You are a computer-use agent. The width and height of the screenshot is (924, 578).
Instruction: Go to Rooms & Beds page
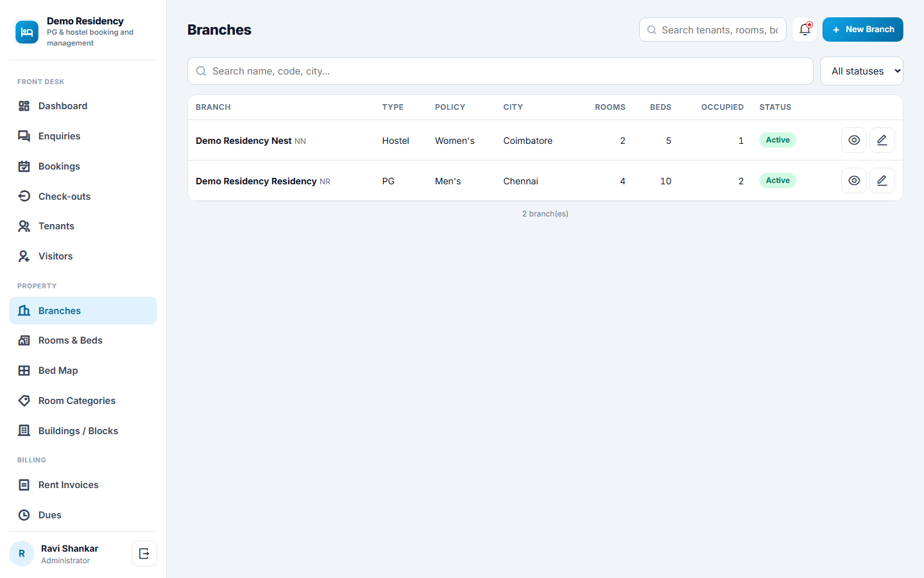(x=83, y=340)
